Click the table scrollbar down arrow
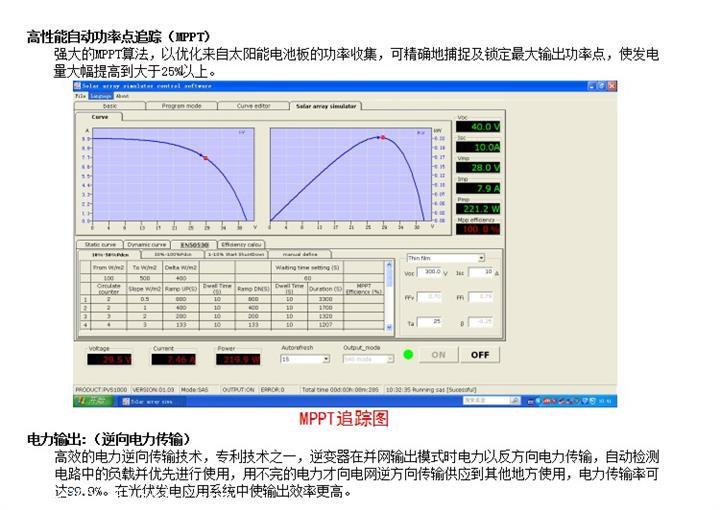 388,327
